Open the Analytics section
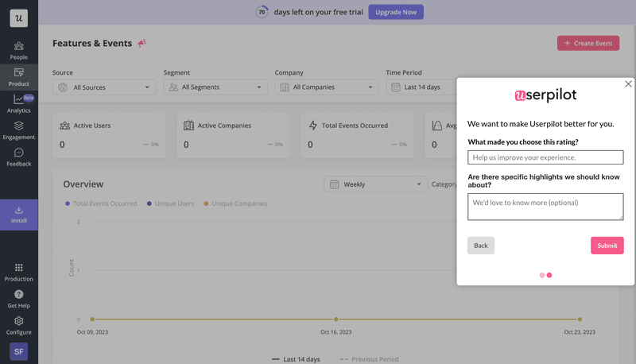Image resolution: width=636 pixels, height=364 pixels. pyautogui.click(x=18, y=104)
